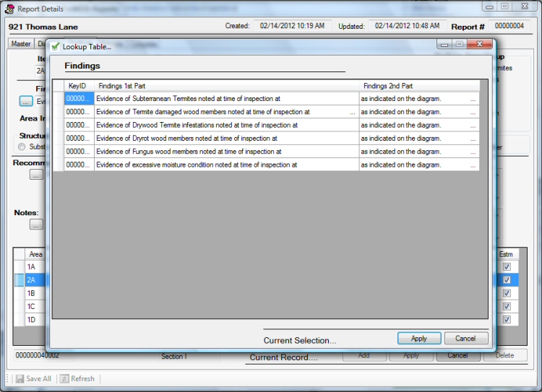Click the KeyID cell of the Dryrot row
The height and width of the screenshot is (392, 542).
point(79,138)
